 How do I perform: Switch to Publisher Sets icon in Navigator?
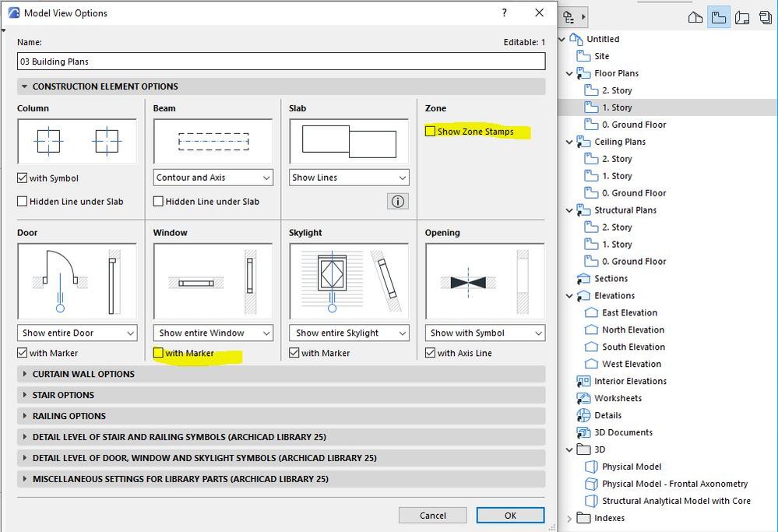click(765, 18)
